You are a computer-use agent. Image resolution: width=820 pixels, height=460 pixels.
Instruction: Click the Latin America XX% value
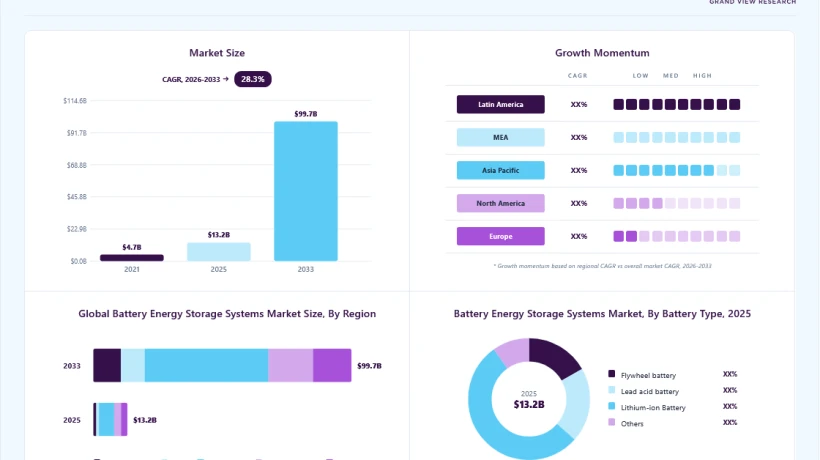coord(579,104)
